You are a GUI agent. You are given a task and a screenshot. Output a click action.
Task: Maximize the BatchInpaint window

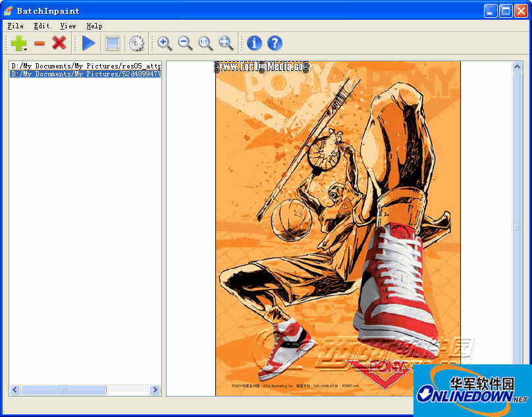point(506,11)
